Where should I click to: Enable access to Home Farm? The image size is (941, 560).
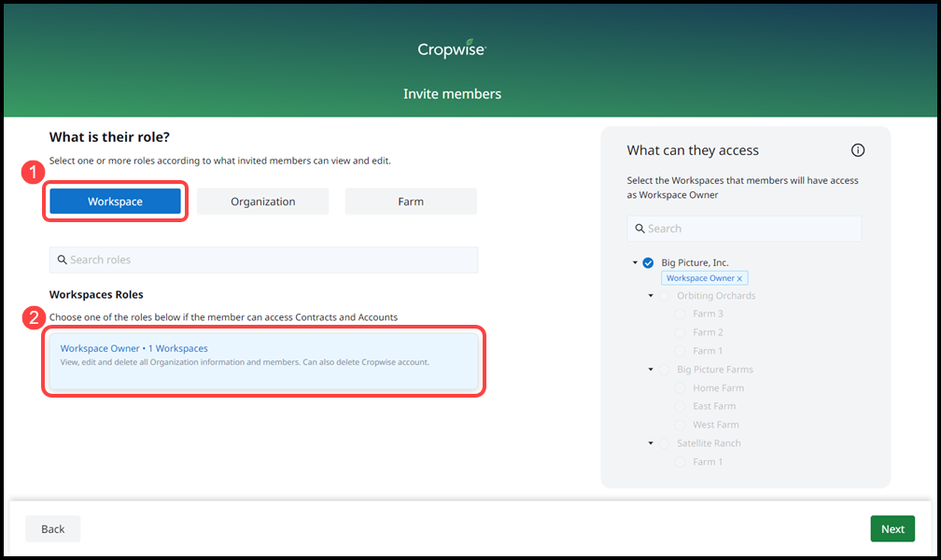679,387
